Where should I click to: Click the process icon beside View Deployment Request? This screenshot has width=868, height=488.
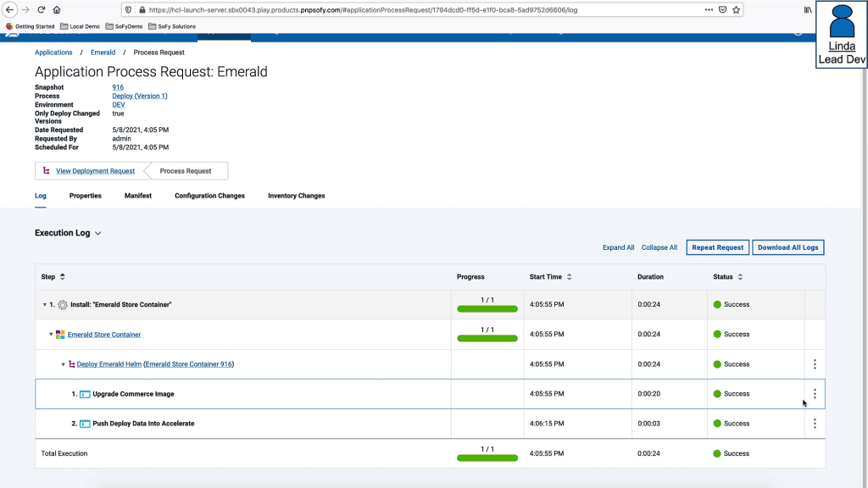(x=46, y=171)
